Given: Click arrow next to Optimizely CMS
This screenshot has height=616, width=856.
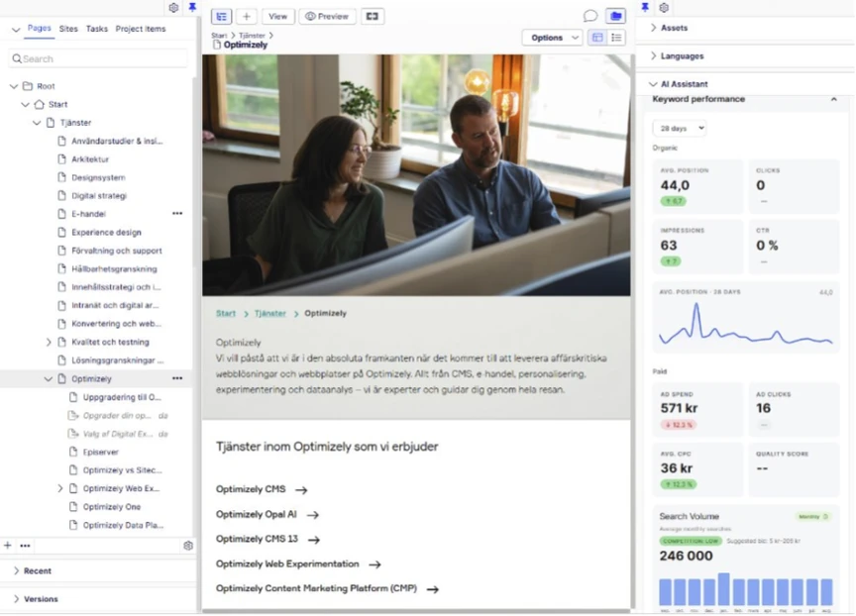Looking at the screenshot, I should 301,490.
